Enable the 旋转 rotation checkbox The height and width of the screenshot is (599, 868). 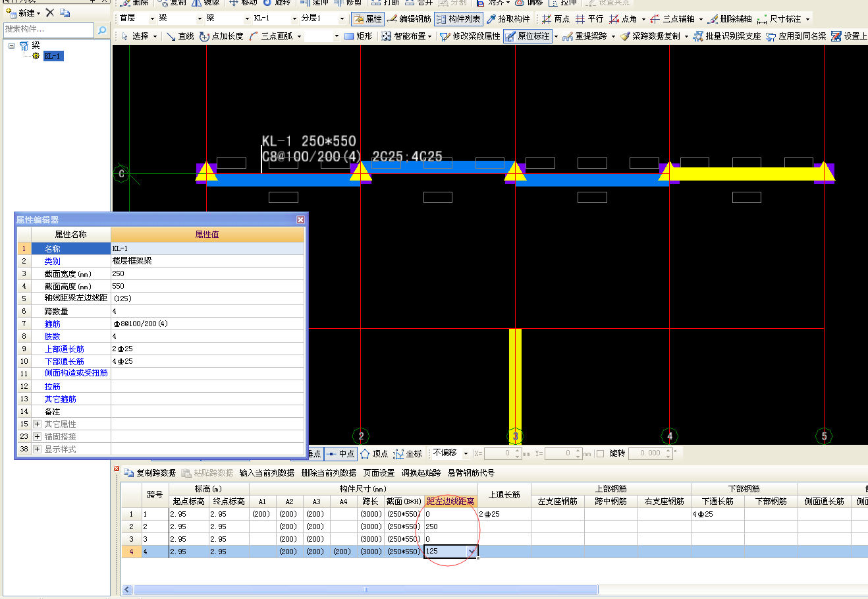click(x=600, y=453)
